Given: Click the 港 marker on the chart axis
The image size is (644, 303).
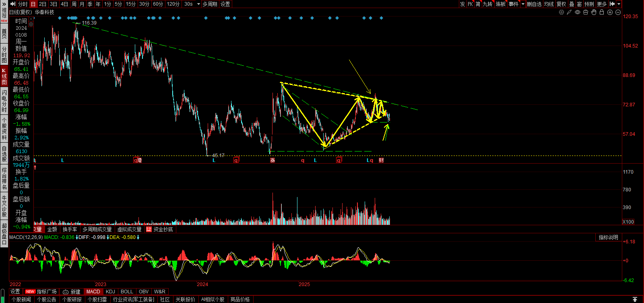Looking at the screenshot, I should [x=139, y=160].
